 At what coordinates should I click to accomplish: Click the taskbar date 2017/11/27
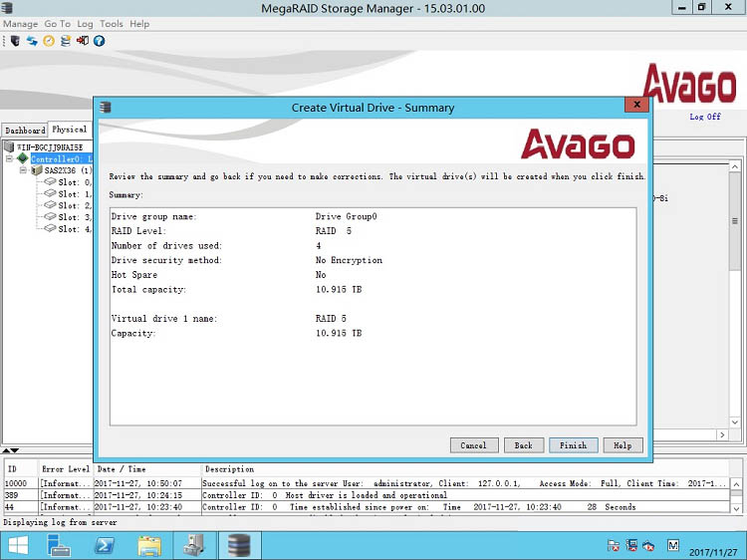coord(713,552)
